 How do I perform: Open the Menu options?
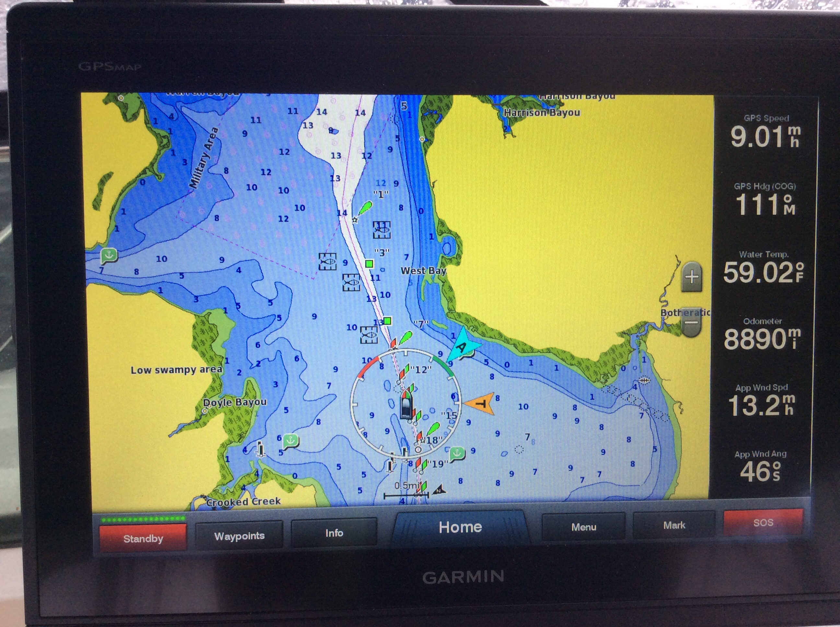[583, 527]
